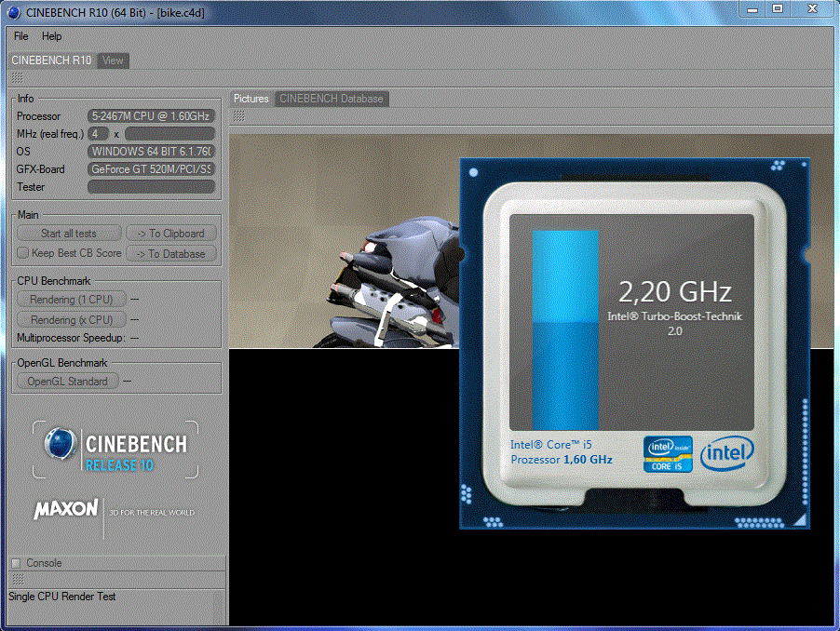The width and height of the screenshot is (840, 631).
Task: Copy results with To Clipboard button
Action: click(171, 234)
